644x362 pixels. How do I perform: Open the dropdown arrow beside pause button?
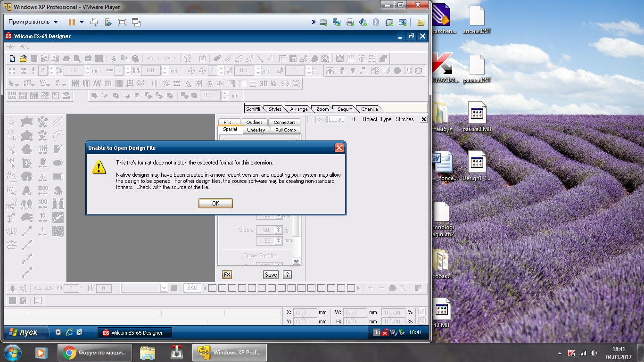[x=82, y=22]
